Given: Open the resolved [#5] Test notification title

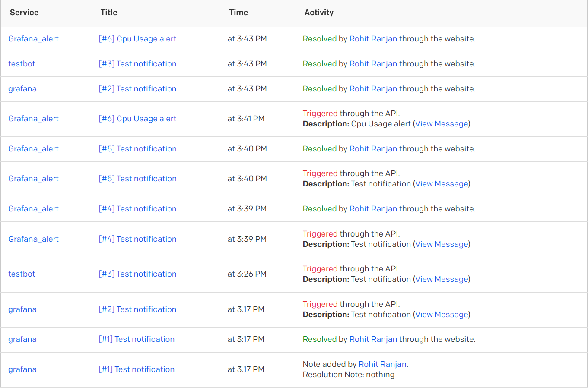Looking at the screenshot, I should coord(137,149).
